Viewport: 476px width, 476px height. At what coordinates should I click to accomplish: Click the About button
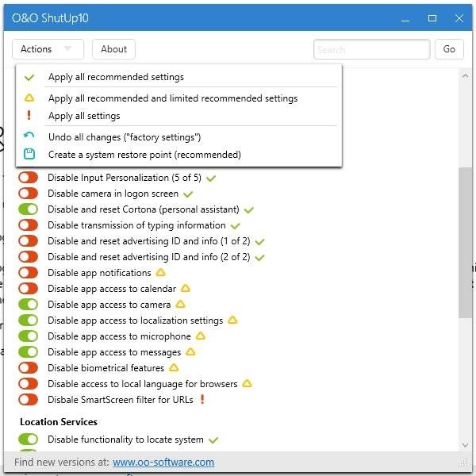pos(113,49)
